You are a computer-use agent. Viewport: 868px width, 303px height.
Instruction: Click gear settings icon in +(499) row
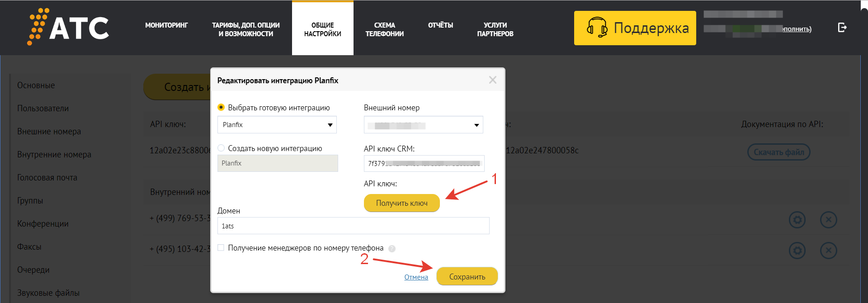[797, 220]
